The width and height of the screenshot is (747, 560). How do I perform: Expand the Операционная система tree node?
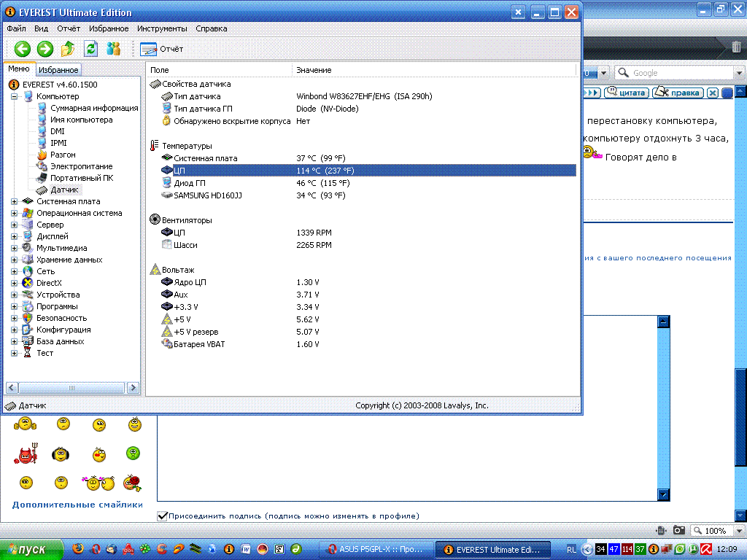pyautogui.click(x=15, y=214)
